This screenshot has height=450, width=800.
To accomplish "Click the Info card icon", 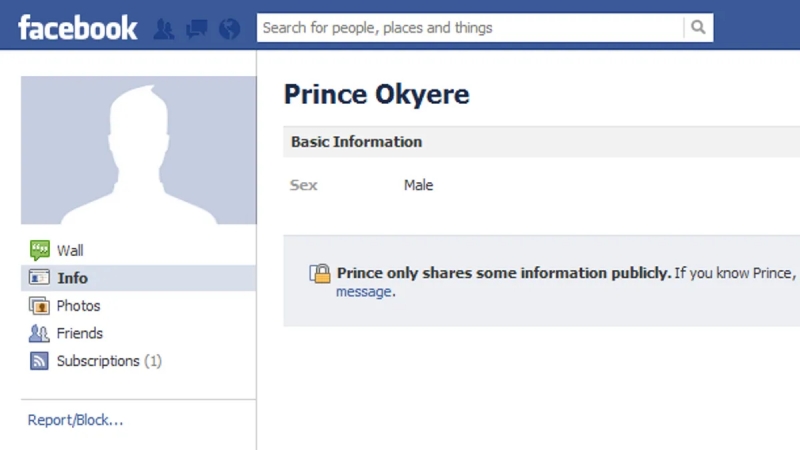I will 39,278.
